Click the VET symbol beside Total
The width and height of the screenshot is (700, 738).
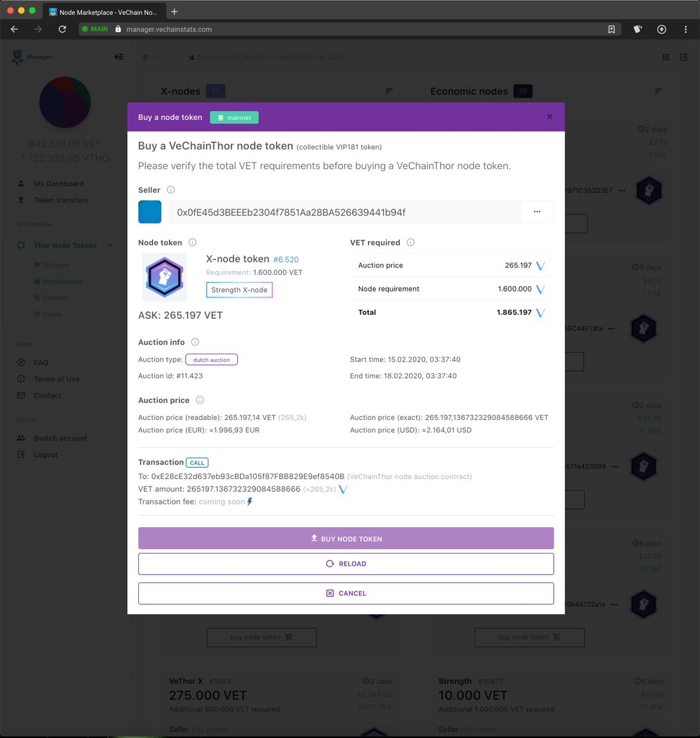(540, 312)
